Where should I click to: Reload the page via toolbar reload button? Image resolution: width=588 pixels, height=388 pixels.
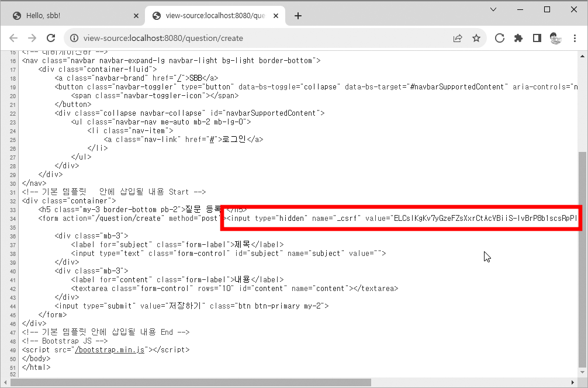point(51,38)
